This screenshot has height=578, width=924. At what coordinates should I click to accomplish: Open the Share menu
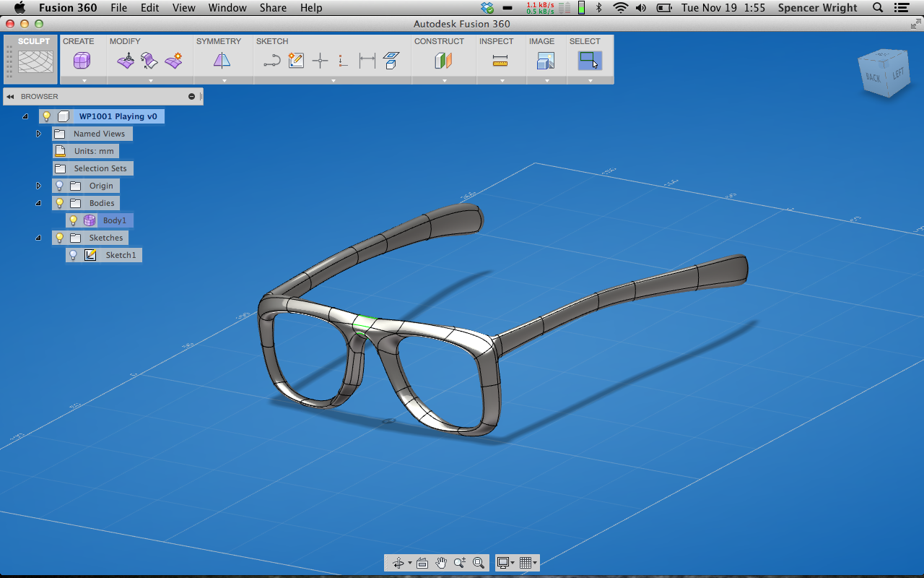click(273, 8)
